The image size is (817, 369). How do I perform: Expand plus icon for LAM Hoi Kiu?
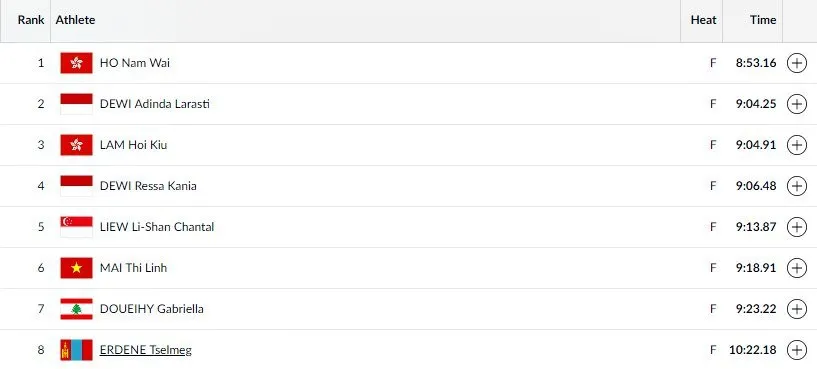coord(797,145)
